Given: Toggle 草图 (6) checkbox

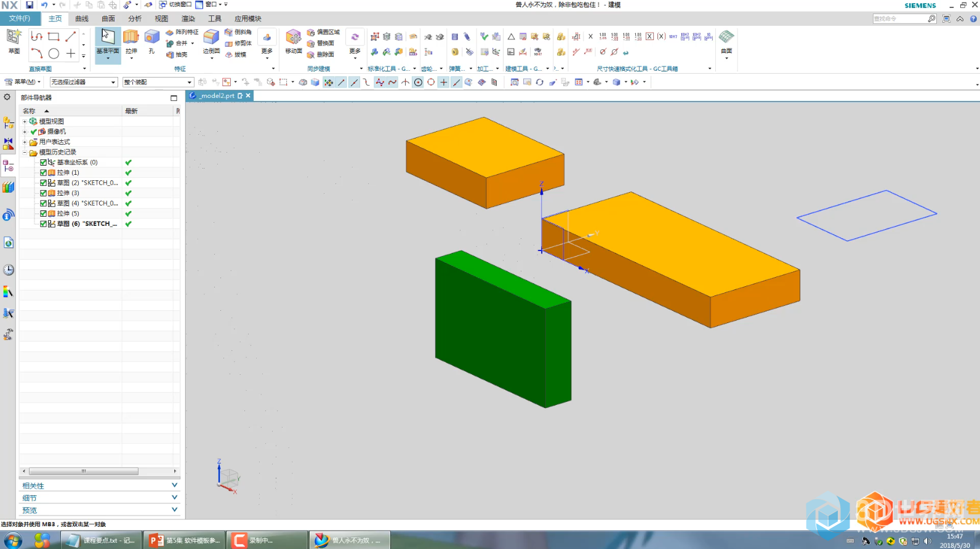Looking at the screenshot, I should point(43,224).
